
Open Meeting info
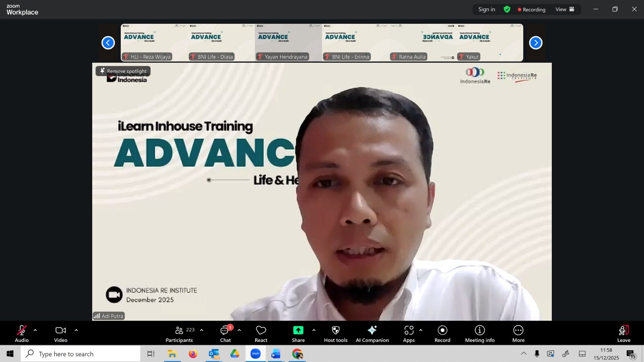click(x=479, y=333)
